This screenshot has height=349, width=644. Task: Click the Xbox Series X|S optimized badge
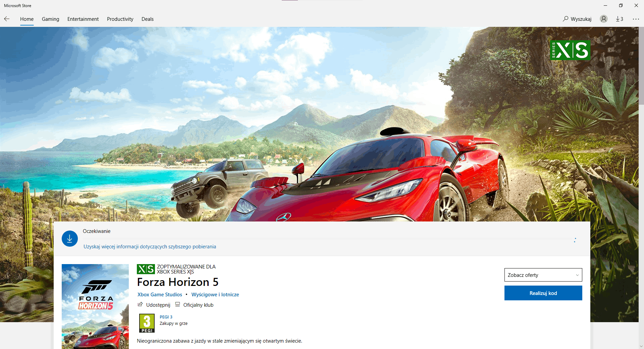coord(146,269)
